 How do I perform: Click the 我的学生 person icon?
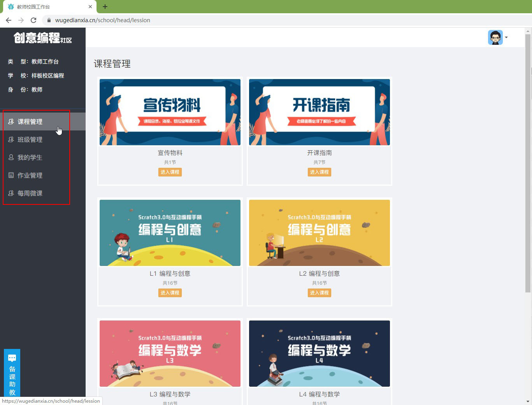[11, 157]
